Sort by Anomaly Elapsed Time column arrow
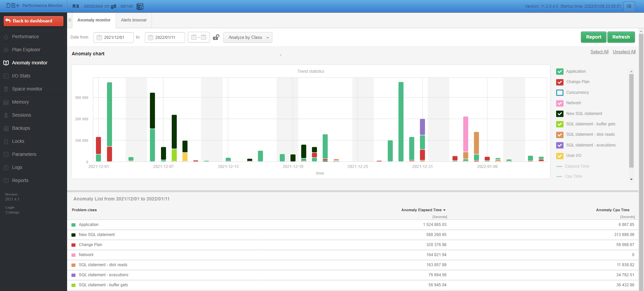Image resolution: width=644 pixels, height=291 pixels. coord(444,210)
